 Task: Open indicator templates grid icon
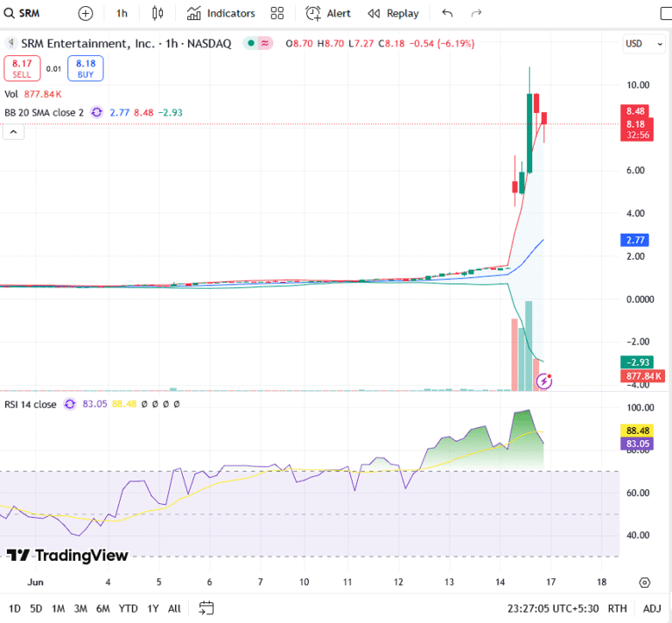(x=277, y=14)
